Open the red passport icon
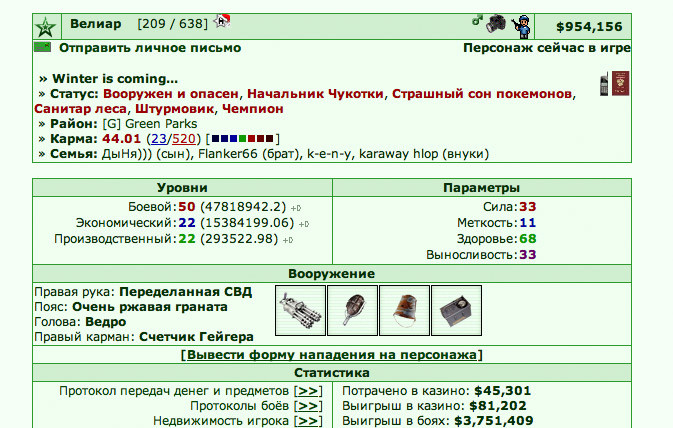 [620, 83]
